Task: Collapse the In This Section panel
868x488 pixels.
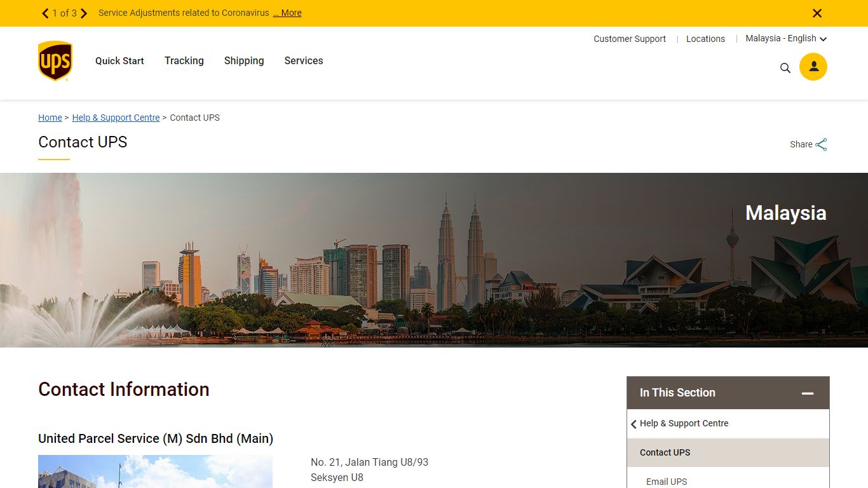Action: 808,393
